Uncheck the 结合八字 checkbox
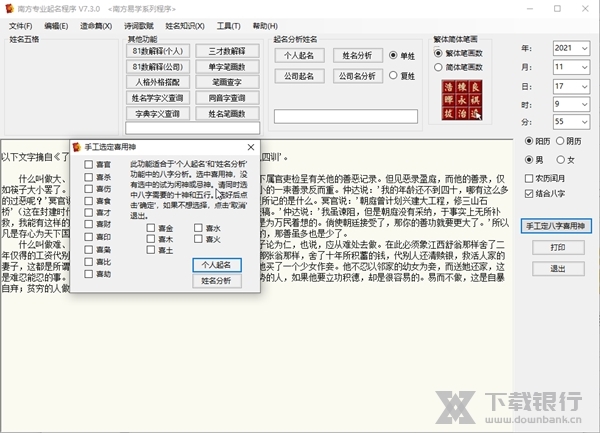 pos(529,194)
